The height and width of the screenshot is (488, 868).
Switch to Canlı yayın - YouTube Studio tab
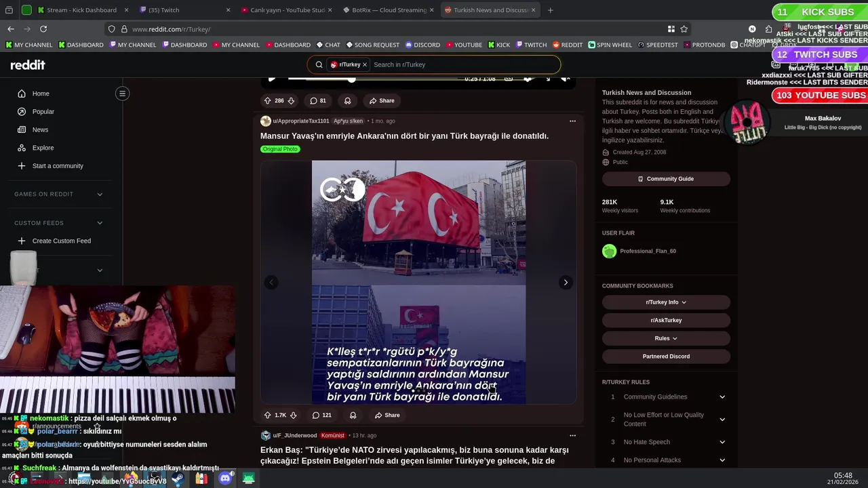coord(285,10)
